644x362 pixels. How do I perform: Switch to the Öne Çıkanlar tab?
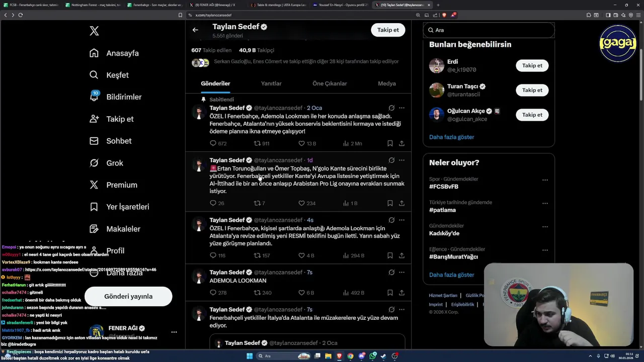[330, 83]
